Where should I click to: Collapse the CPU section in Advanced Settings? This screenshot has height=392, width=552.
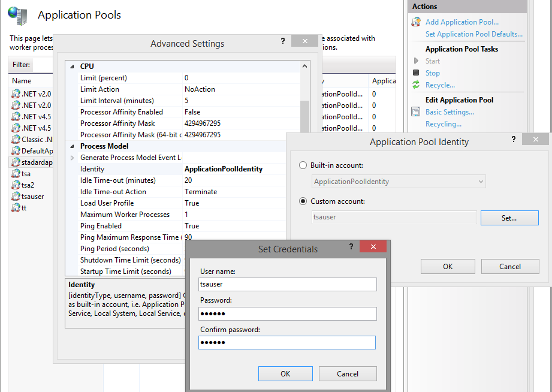[72, 67]
